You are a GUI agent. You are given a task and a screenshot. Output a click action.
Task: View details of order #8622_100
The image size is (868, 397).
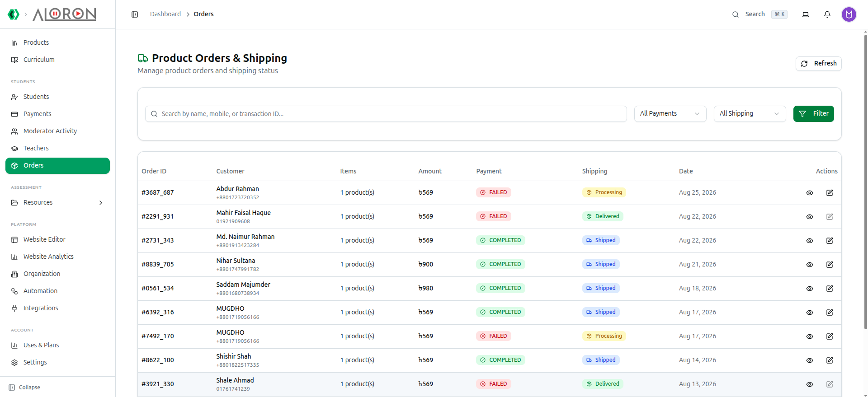pyautogui.click(x=810, y=360)
